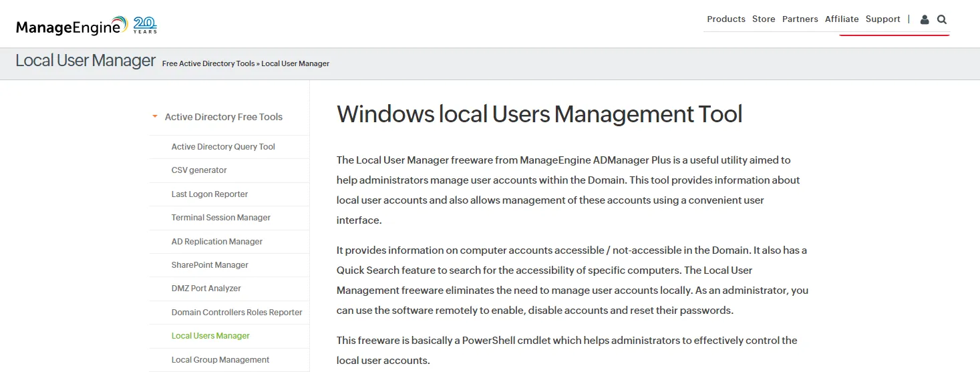Go to DMZ Port Analyzer
The image size is (980, 372).
206,289
